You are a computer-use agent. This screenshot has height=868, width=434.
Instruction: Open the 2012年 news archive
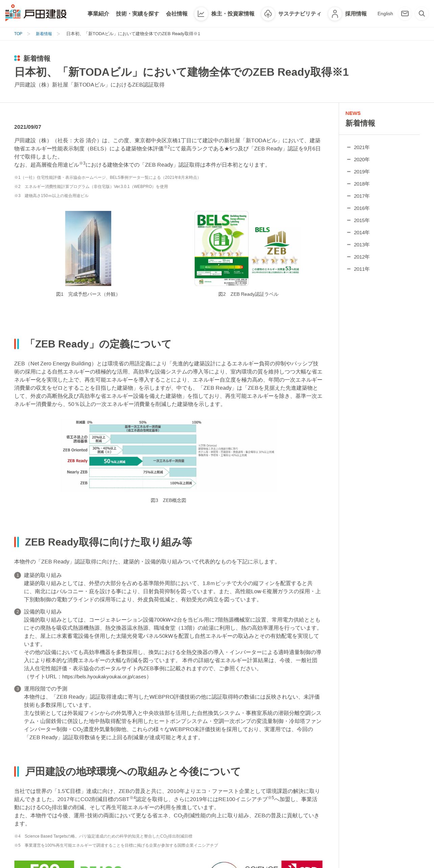tap(362, 257)
